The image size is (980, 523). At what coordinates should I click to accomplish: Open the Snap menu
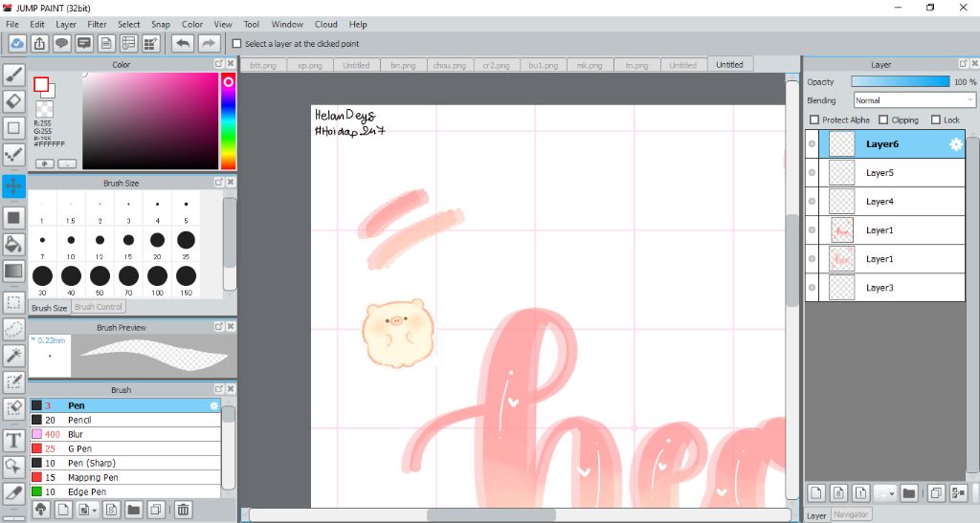coord(161,24)
